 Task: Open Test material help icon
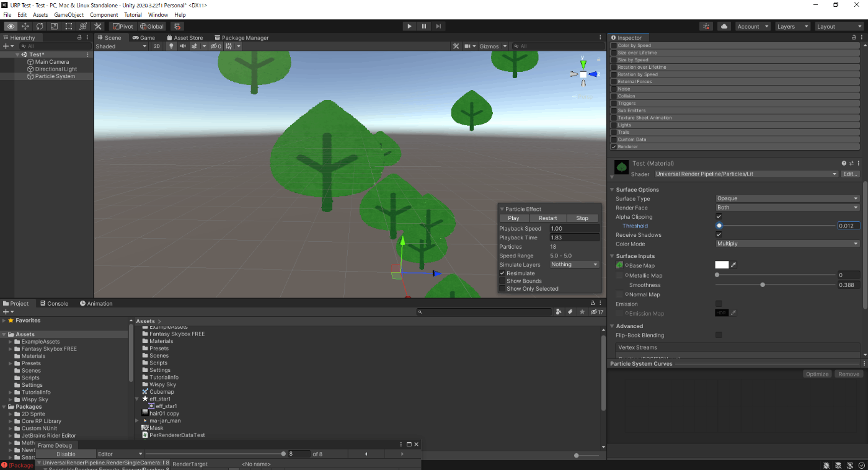pos(844,163)
